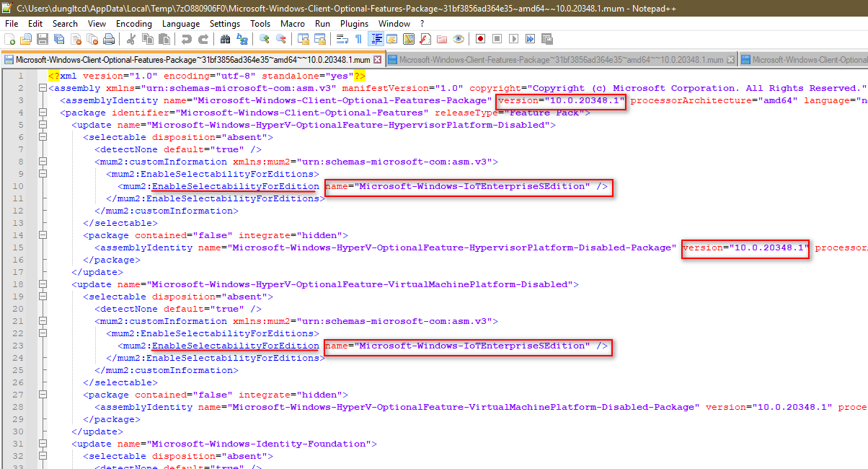
Task: Click the version 10.0.20348.1 text on line 3
Action: (561, 100)
